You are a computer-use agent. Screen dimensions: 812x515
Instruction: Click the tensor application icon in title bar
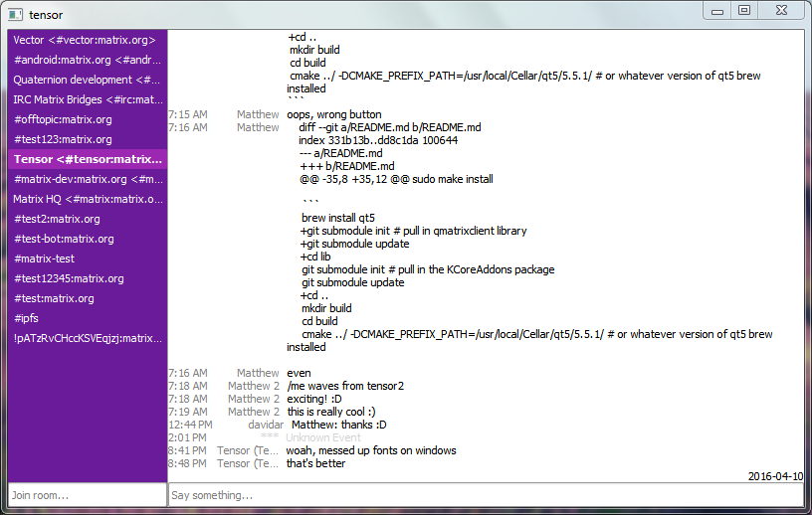pos(16,15)
